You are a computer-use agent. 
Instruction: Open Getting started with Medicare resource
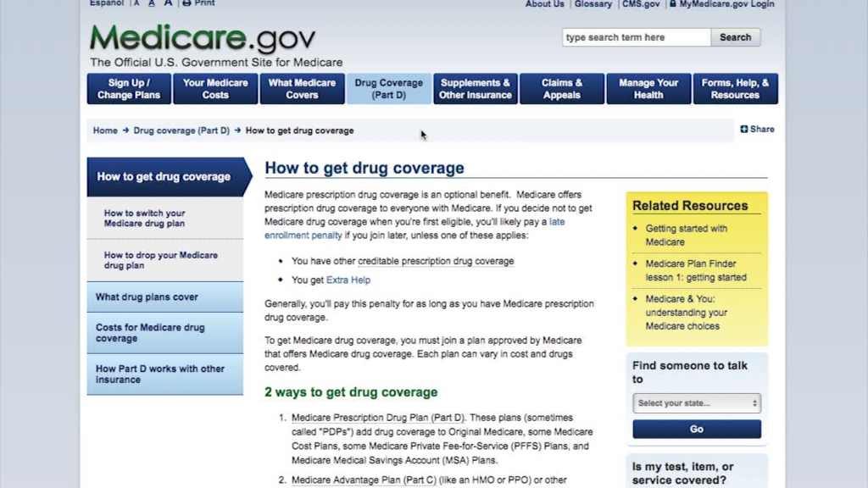(x=687, y=236)
